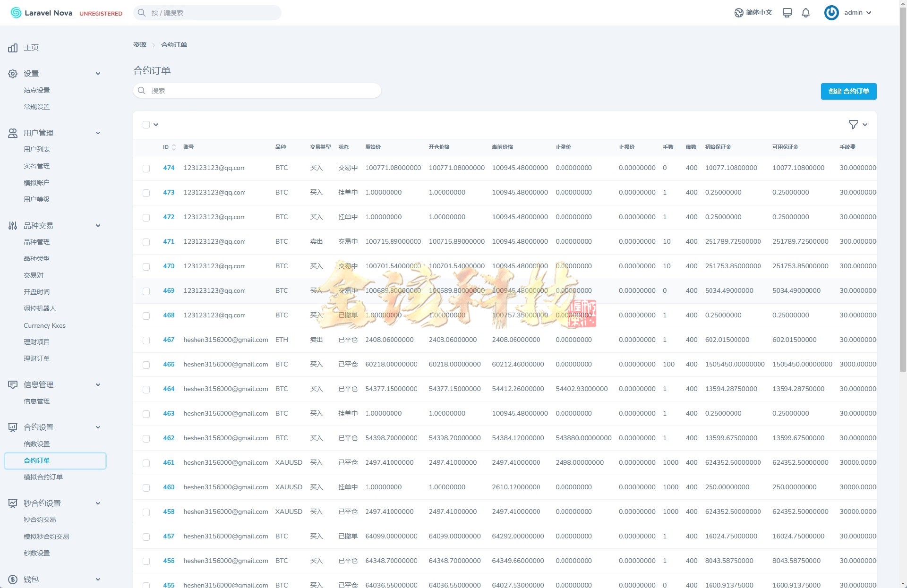
Task: Click the admin avatar power icon
Action: pyautogui.click(x=831, y=13)
